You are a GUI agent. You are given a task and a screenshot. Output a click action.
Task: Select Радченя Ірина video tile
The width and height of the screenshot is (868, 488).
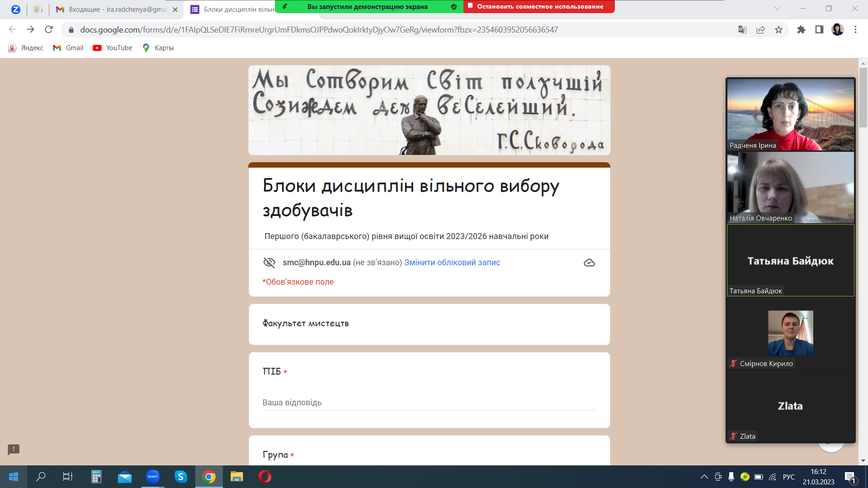[x=791, y=115]
